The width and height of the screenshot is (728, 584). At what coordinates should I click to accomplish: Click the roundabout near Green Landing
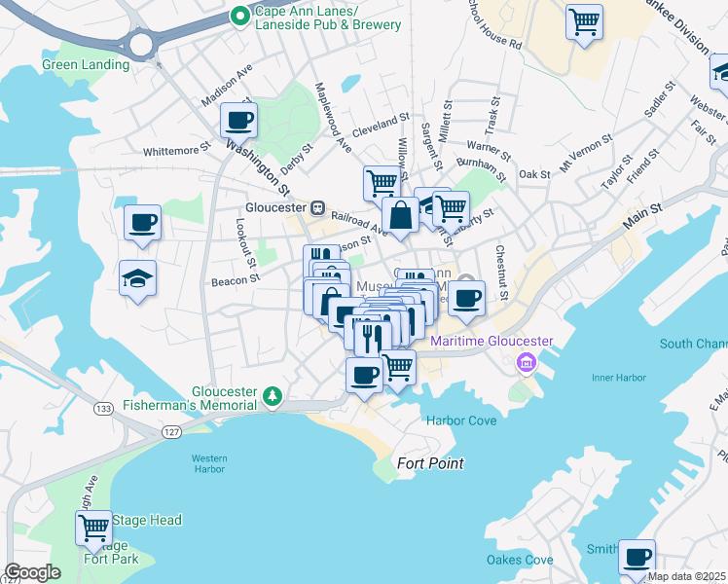(141, 45)
